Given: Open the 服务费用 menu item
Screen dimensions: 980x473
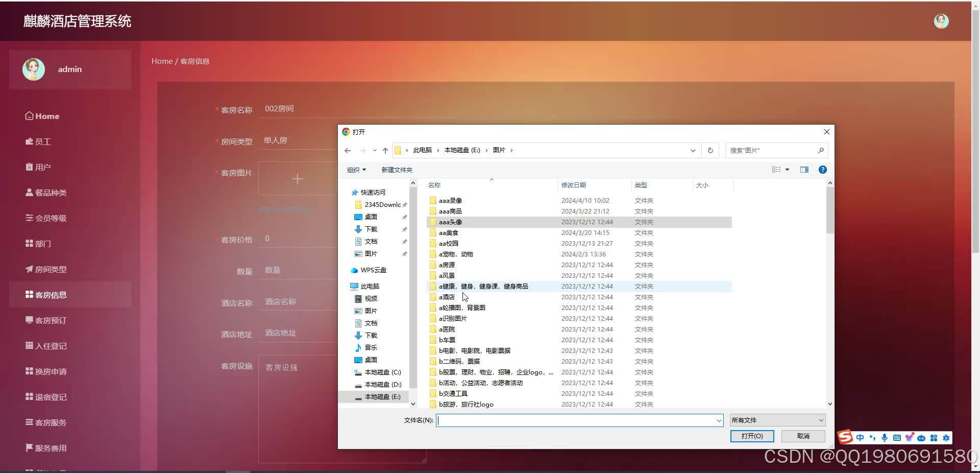Looking at the screenshot, I should 50,448.
